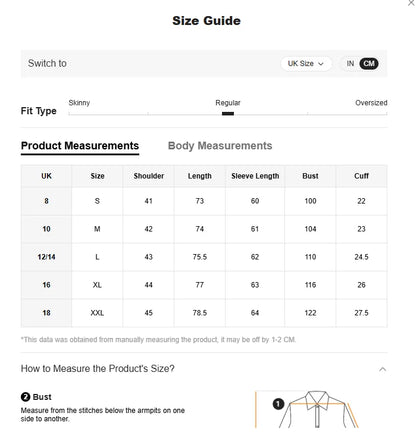Click the Skinny fit type label
Screen dimensions: 416x435
[79, 103]
